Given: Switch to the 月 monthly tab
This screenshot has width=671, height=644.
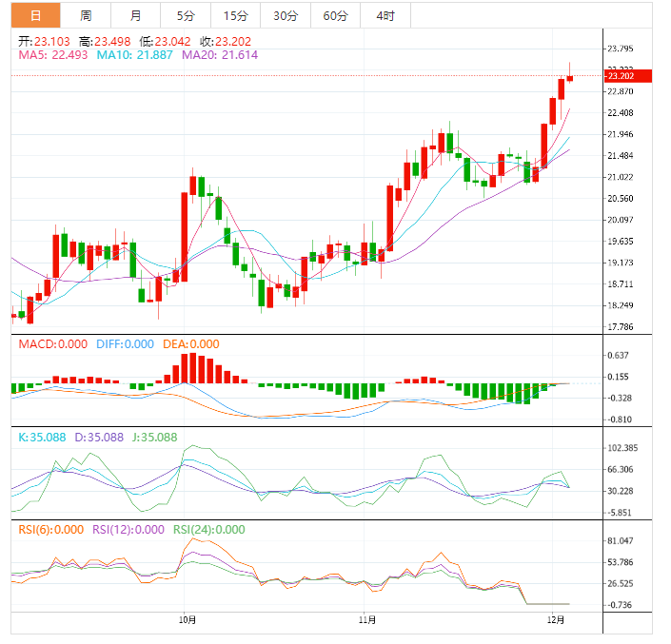Looking at the screenshot, I should click(x=135, y=15).
